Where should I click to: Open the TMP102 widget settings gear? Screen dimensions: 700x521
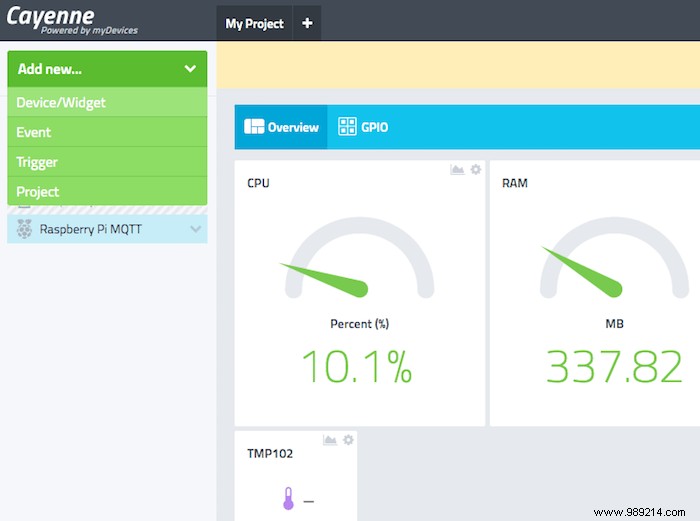348,440
